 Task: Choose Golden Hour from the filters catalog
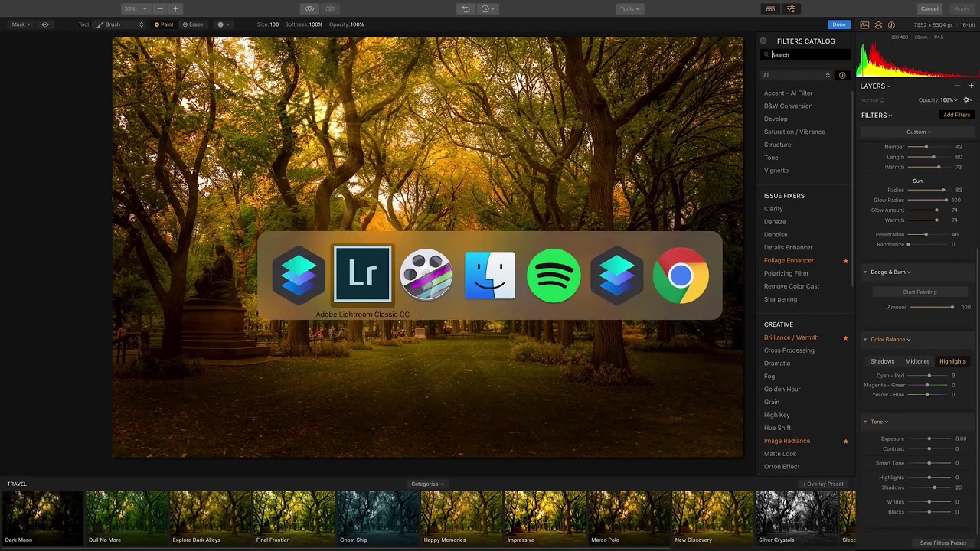782,389
